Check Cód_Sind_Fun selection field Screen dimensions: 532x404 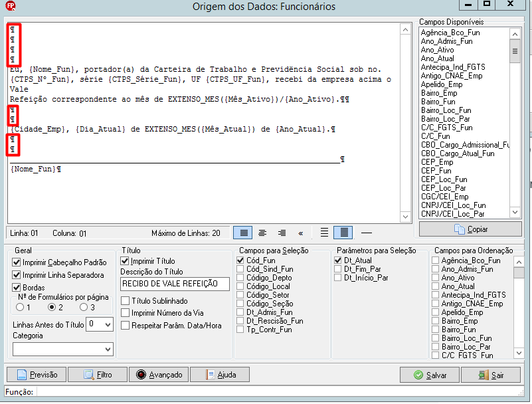click(x=240, y=269)
